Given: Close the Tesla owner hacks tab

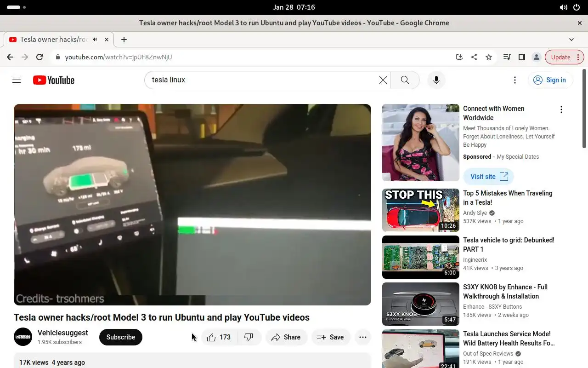Looking at the screenshot, I should click(x=107, y=40).
